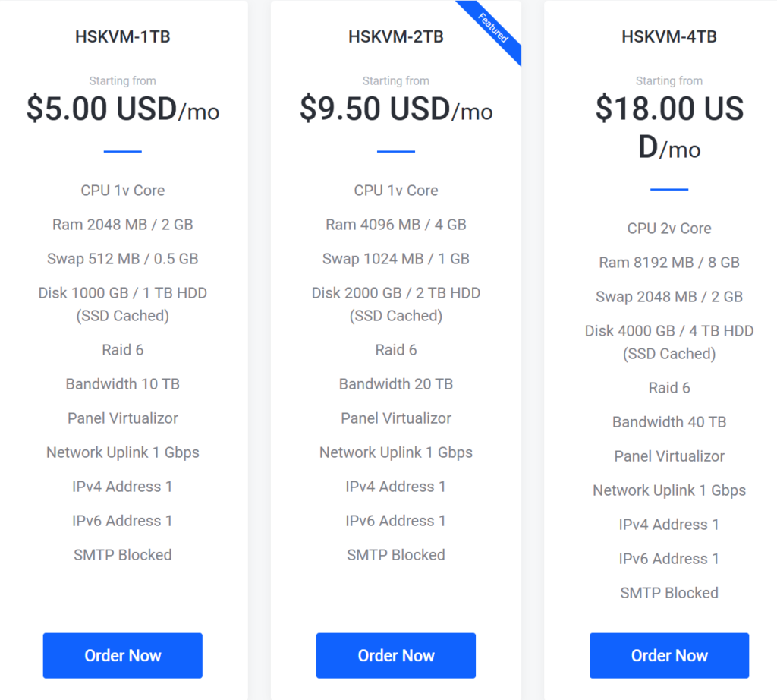Click the $5.00 USD/mo price
This screenshot has height=700, width=777.
click(123, 110)
